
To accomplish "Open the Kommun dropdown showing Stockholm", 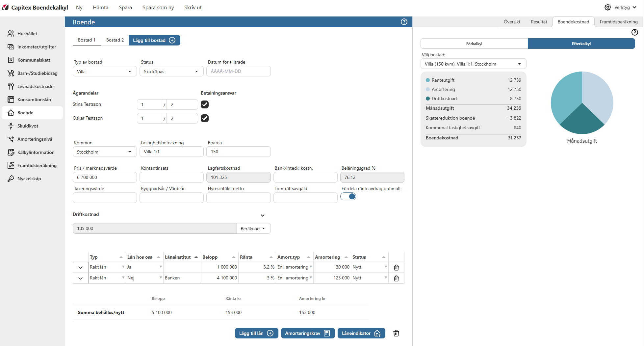I will 104,152.
